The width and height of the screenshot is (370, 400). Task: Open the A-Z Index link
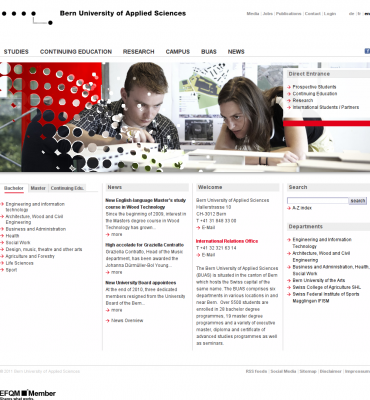click(302, 208)
